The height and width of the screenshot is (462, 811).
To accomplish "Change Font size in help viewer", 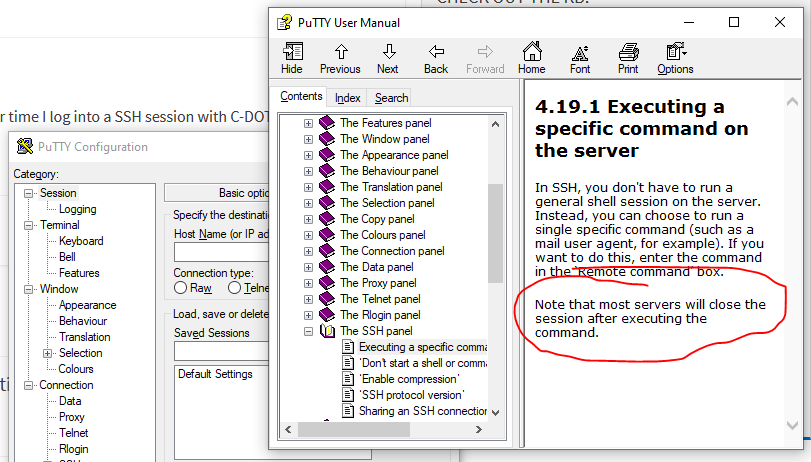I will (580, 58).
